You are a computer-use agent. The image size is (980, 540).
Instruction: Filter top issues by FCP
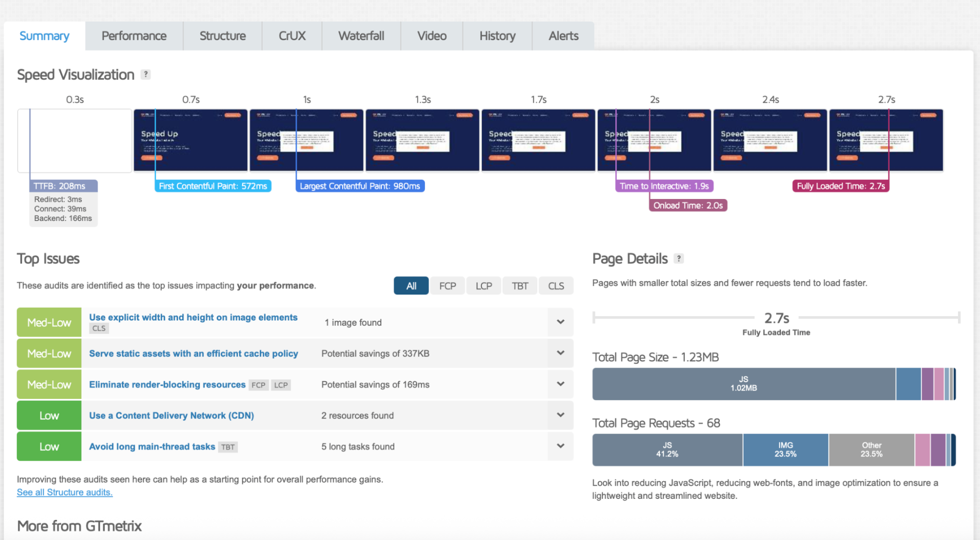pos(448,286)
